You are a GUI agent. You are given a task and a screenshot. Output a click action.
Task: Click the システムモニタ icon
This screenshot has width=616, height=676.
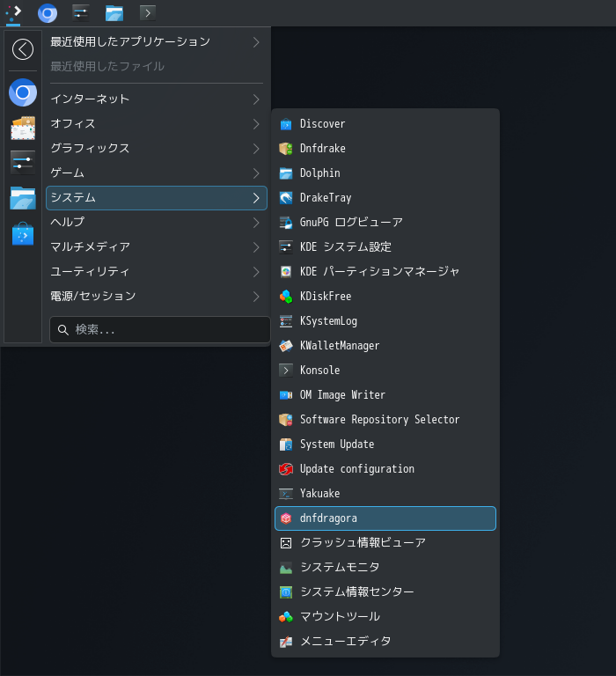click(286, 568)
